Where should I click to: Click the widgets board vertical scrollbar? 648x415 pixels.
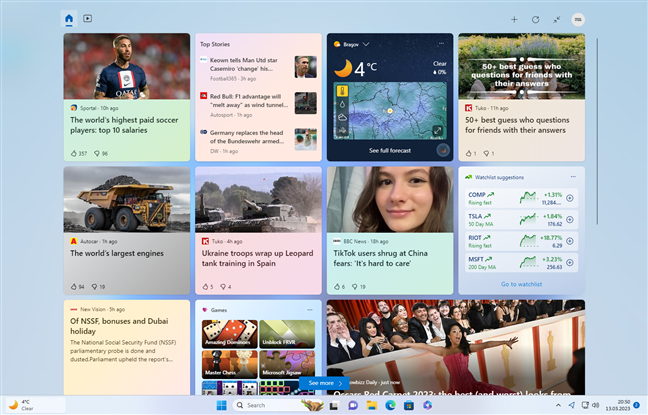[597, 131]
